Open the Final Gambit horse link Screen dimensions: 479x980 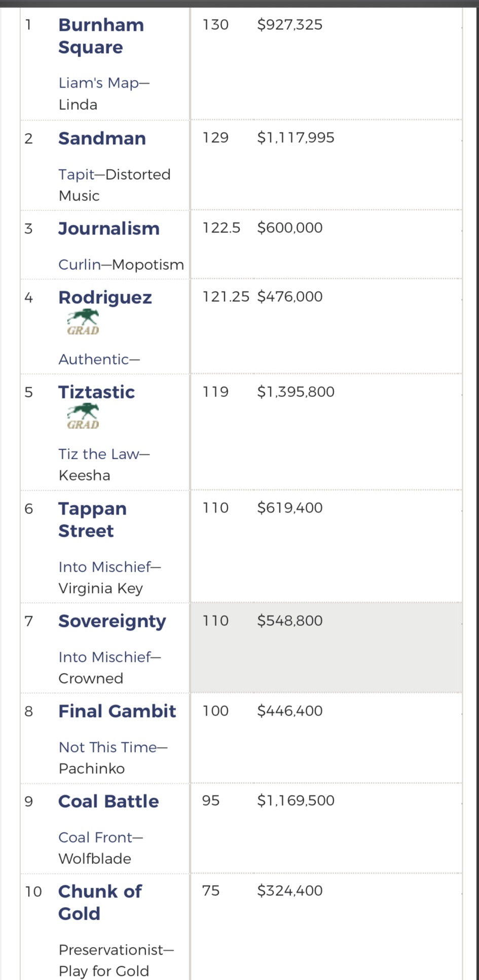(117, 711)
